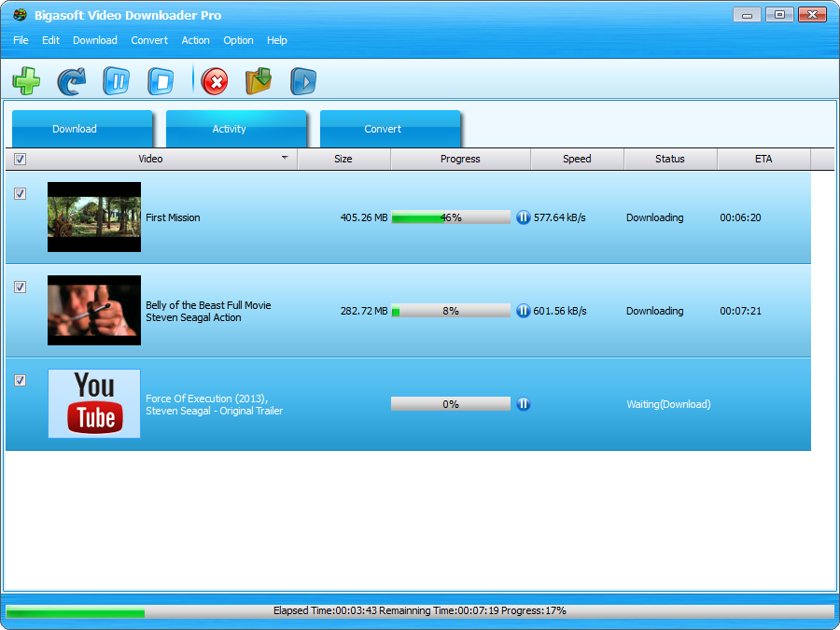
Task: Click the 8% progress bar
Action: (451, 310)
